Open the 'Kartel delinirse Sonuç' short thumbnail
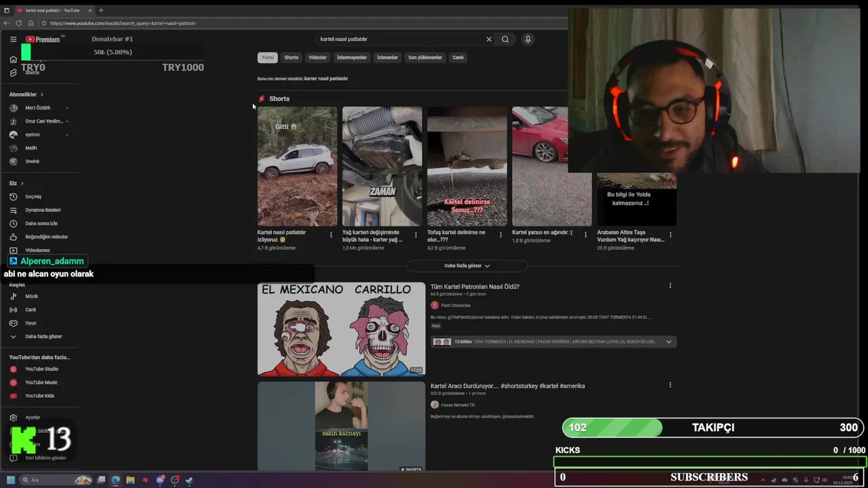 pos(467,166)
